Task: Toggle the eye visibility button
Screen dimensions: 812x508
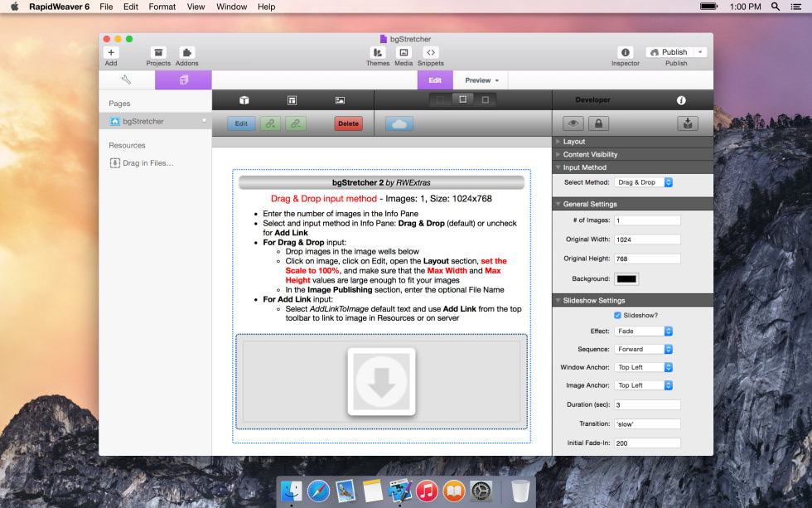Action: click(573, 123)
